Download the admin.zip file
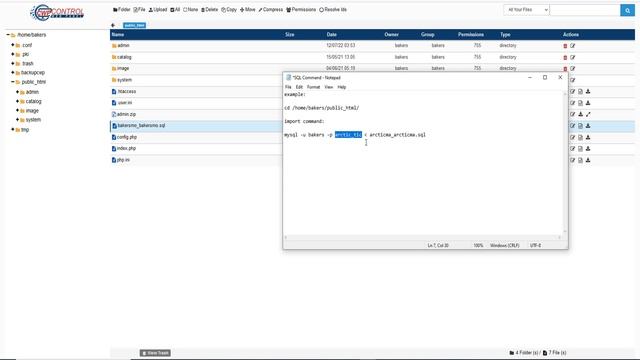This screenshot has height=360, width=640. [580, 114]
